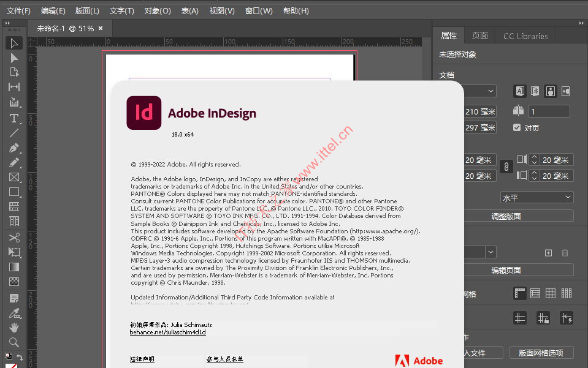Open the 法律声明 link
This screenshot has width=588, height=368.
(x=142, y=359)
